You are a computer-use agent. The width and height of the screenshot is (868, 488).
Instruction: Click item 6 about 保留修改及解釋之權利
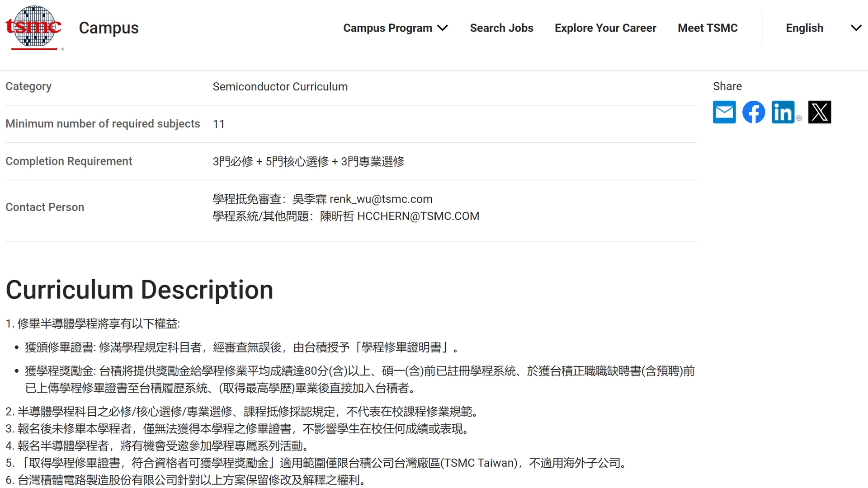185,480
